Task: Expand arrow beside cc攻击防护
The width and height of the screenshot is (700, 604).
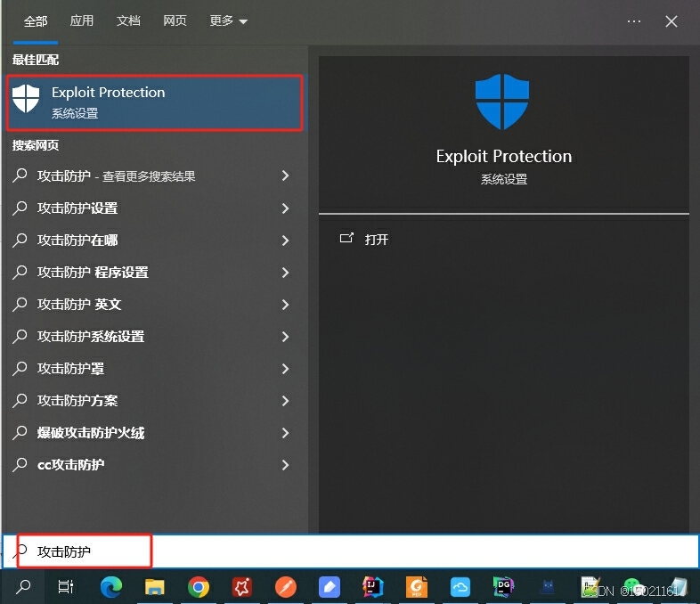Action: [286, 465]
